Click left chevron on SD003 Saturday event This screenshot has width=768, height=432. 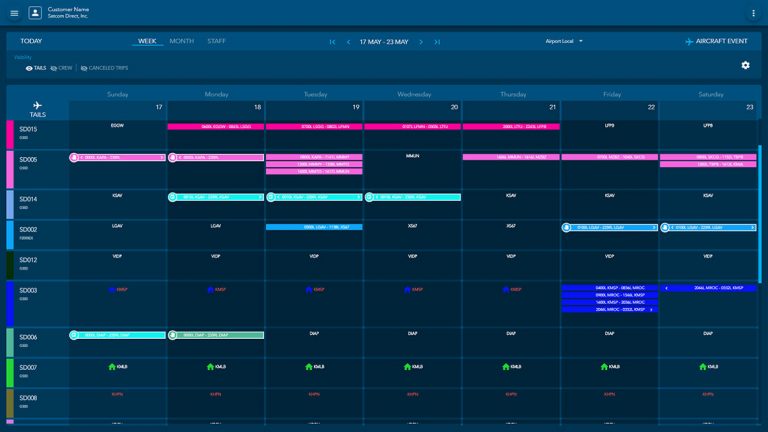(x=666, y=288)
